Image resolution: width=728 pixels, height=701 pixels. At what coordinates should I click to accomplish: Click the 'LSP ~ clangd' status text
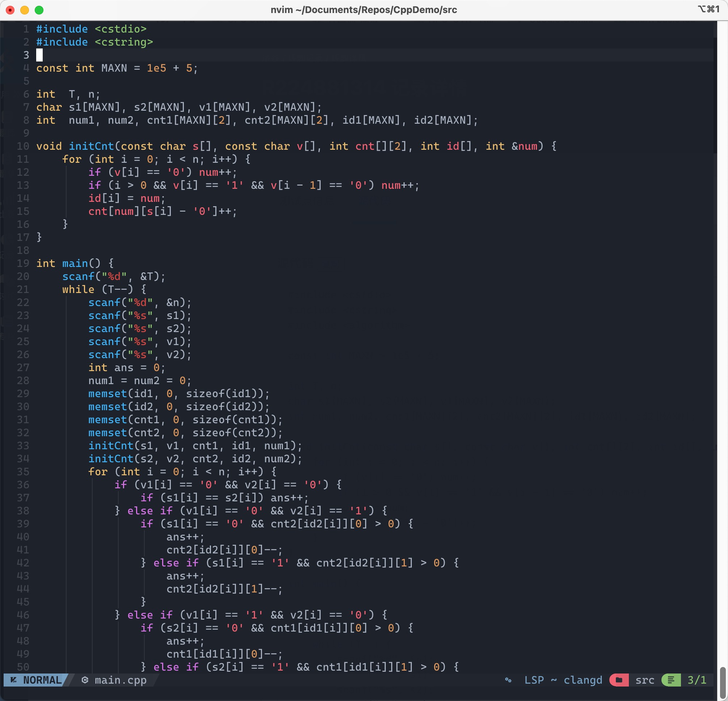[563, 680]
